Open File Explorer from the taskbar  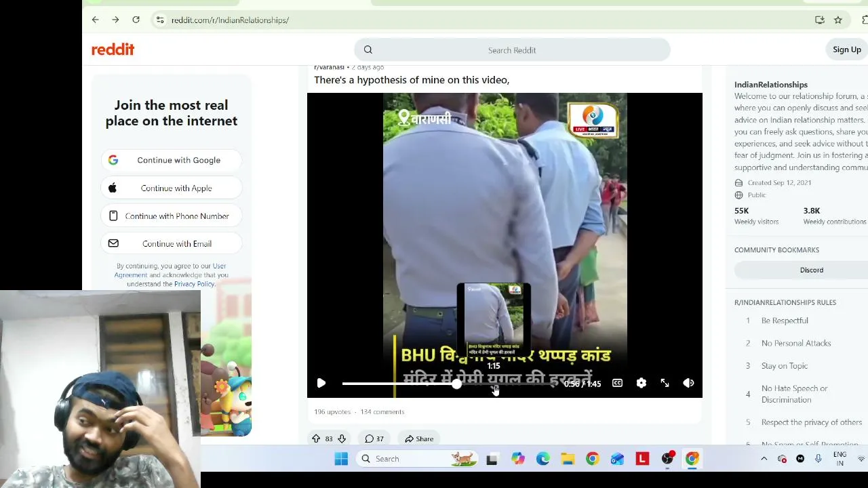[568, 459]
